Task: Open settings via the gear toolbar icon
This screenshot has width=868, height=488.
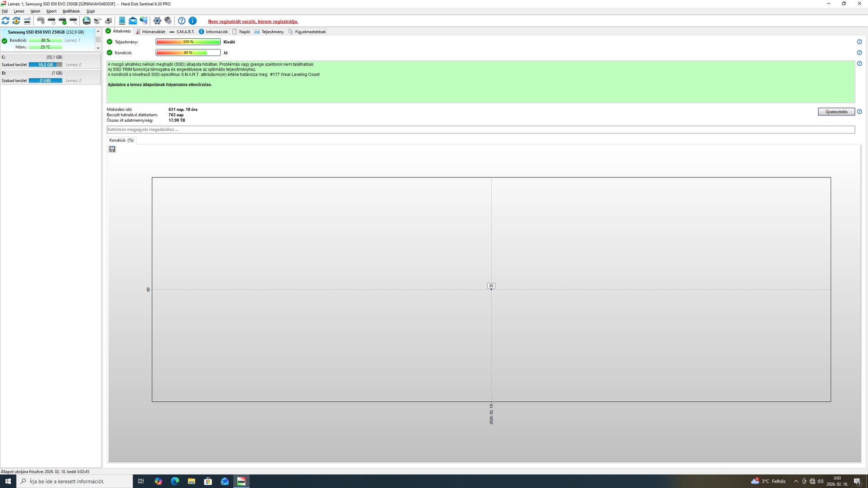Action: [157, 21]
